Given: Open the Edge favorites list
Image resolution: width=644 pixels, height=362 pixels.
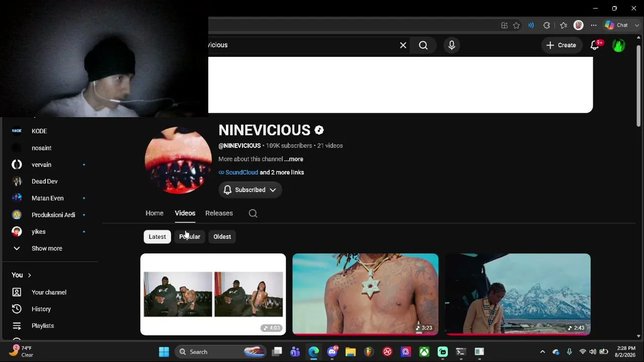Looking at the screenshot, I should point(563,25).
